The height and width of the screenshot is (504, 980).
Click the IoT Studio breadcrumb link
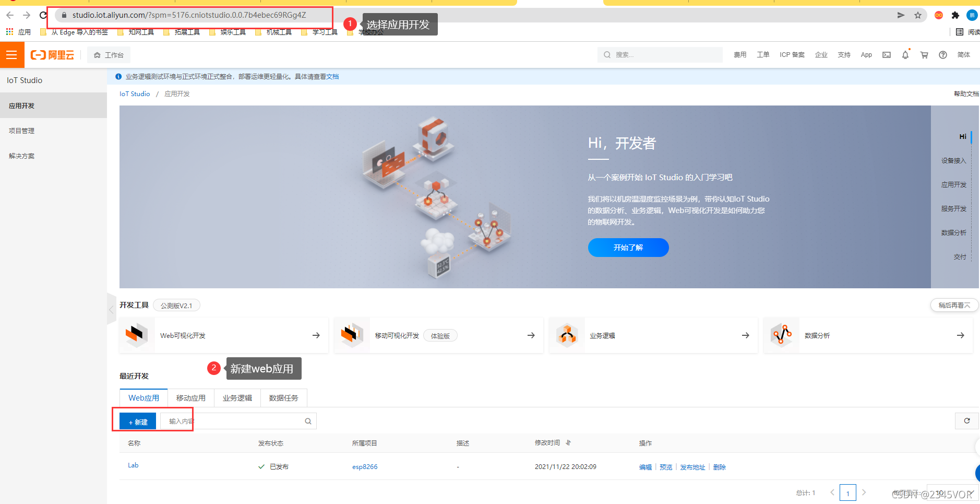click(135, 94)
